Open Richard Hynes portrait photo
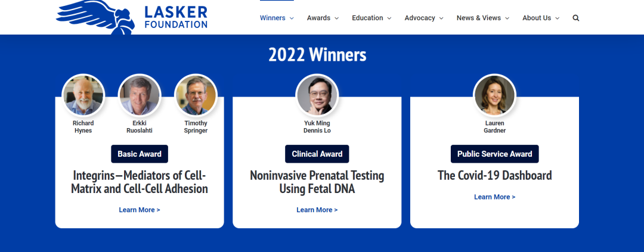This screenshot has width=644, height=252. coord(83,95)
